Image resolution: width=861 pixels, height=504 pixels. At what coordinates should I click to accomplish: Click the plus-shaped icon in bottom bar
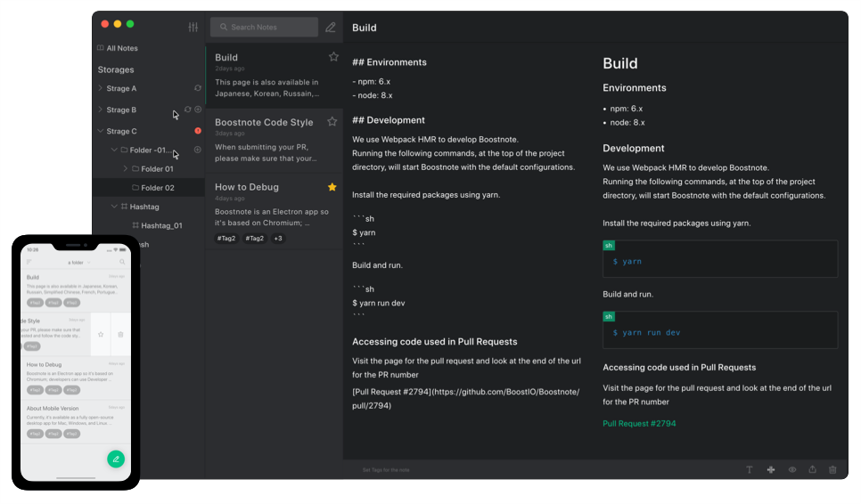[771, 469]
